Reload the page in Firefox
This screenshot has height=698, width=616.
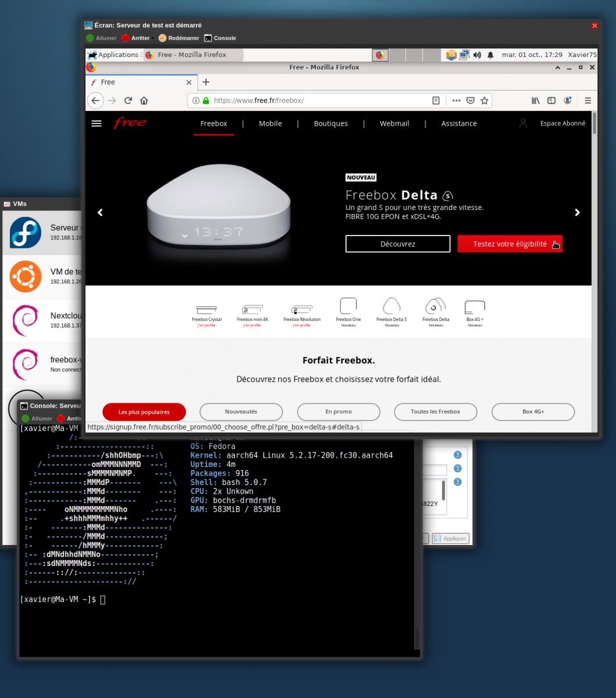[x=128, y=101]
